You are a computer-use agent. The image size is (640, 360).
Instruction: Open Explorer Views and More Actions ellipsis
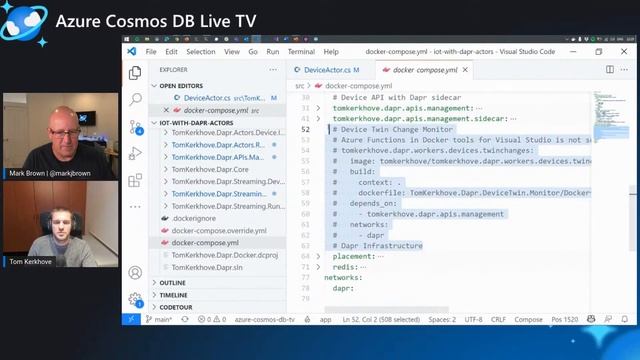click(273, 69)
